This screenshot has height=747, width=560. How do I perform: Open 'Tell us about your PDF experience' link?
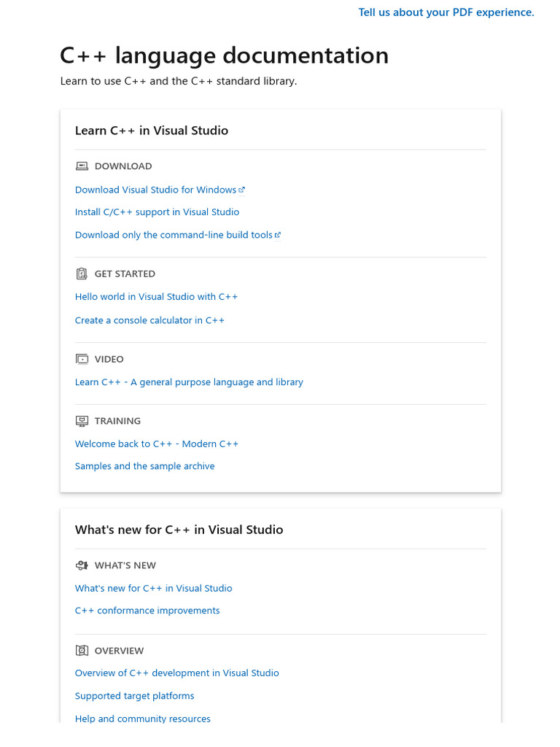[446, 12]
